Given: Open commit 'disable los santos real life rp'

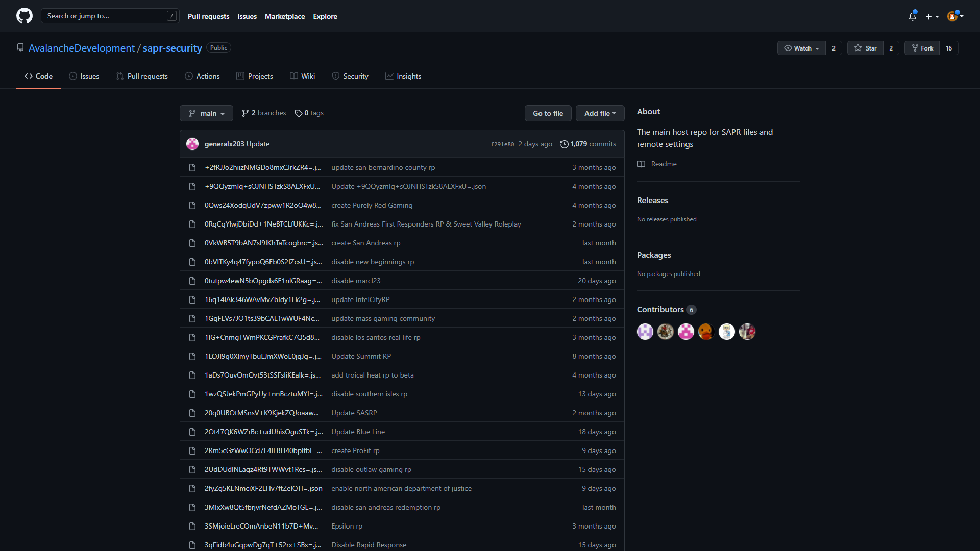Looking at the screenshot, I should click(376, 337).
